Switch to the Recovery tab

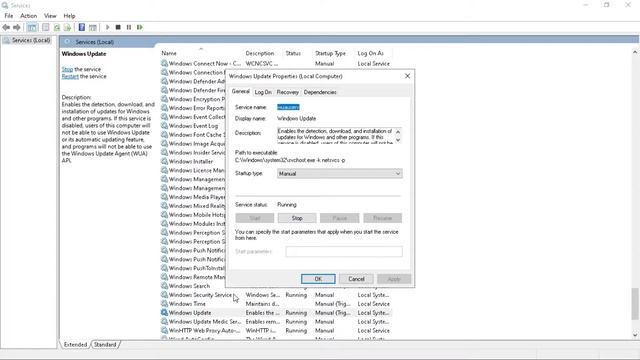tap(287, 92)
